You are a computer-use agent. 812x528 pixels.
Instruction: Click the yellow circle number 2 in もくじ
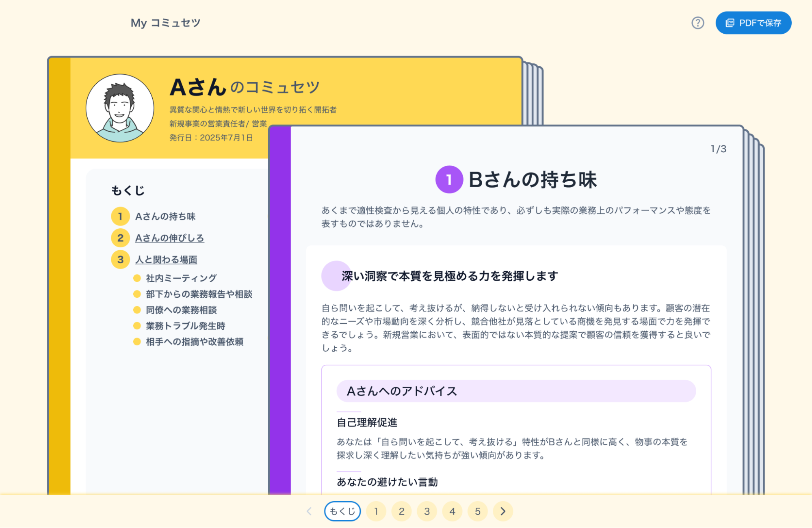[120, 238]
